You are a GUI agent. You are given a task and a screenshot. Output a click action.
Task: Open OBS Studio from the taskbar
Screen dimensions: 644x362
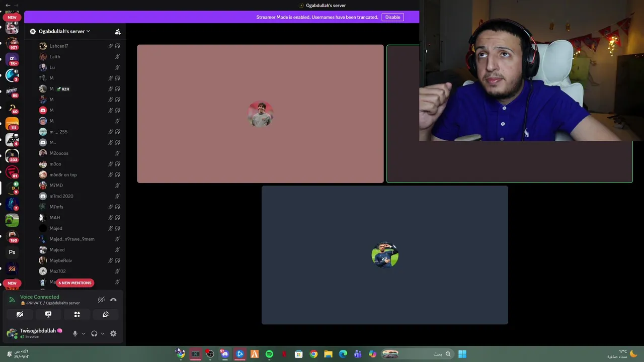click(x=210, y=354)
